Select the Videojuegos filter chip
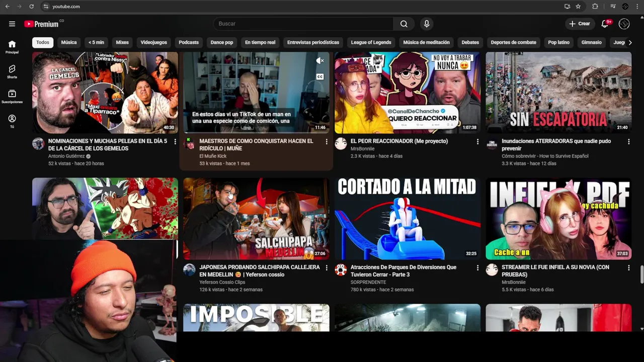This screenshot has height=362, width=644. 153,42
